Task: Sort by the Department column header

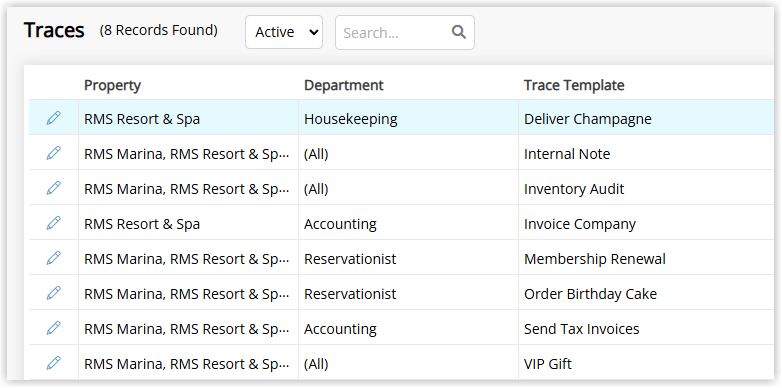Action: 344,85
